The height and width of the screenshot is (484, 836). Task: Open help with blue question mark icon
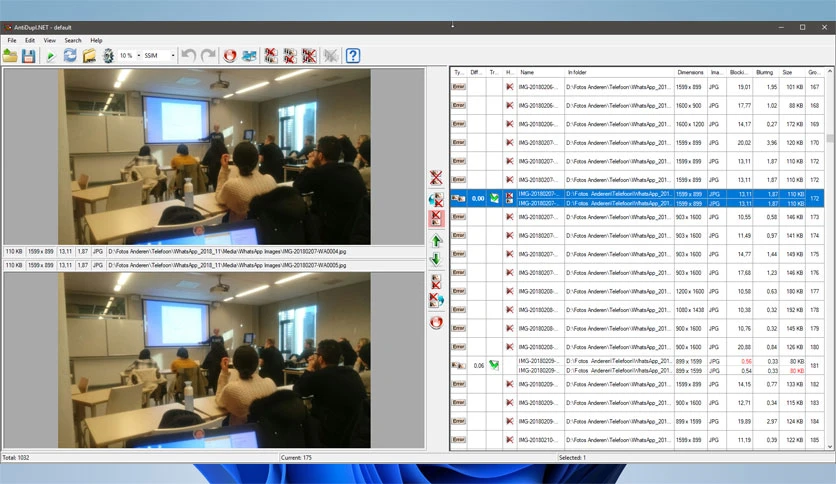pos(353,55)
